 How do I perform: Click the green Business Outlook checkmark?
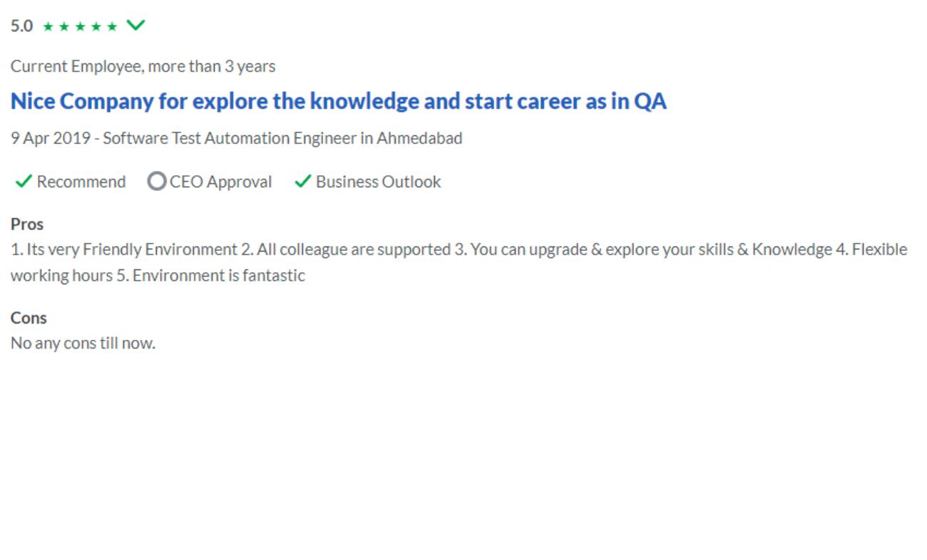click(303, 182)
